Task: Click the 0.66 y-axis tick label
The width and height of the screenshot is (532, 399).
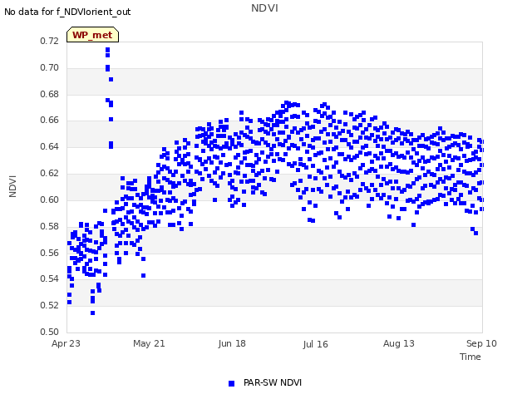Action: pyautogui.click(x=50, y=120)
